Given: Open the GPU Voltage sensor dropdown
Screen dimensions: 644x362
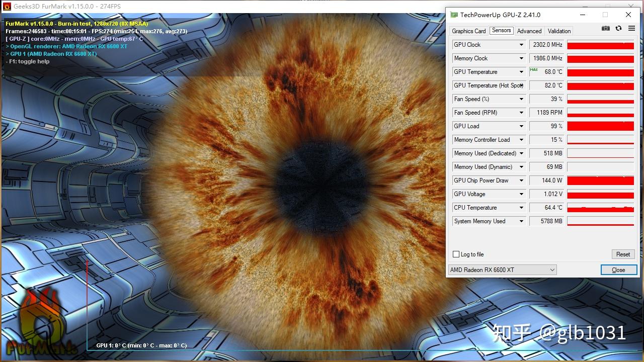Looking at the screenshot, I should point(521,194).
